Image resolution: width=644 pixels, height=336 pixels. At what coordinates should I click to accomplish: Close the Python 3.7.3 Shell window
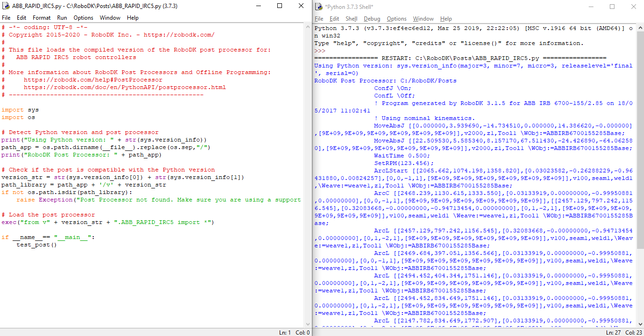pyautogui.click(x=633, y=7)
